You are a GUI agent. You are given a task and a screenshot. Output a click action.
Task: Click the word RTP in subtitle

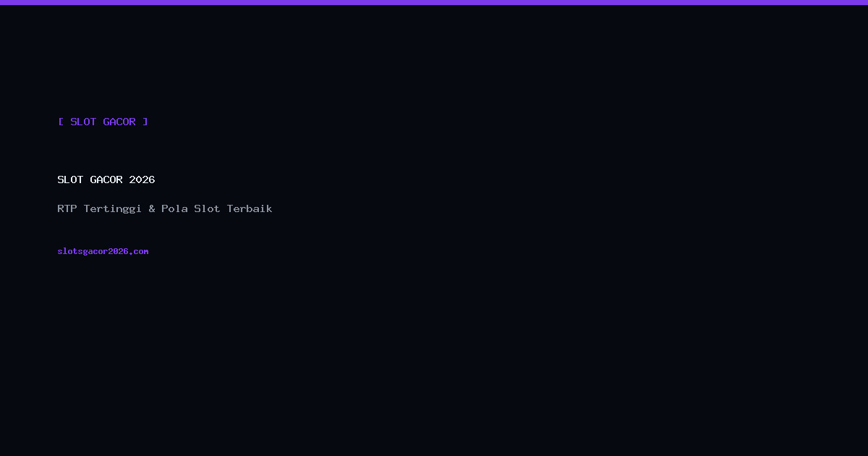(67, 208)
